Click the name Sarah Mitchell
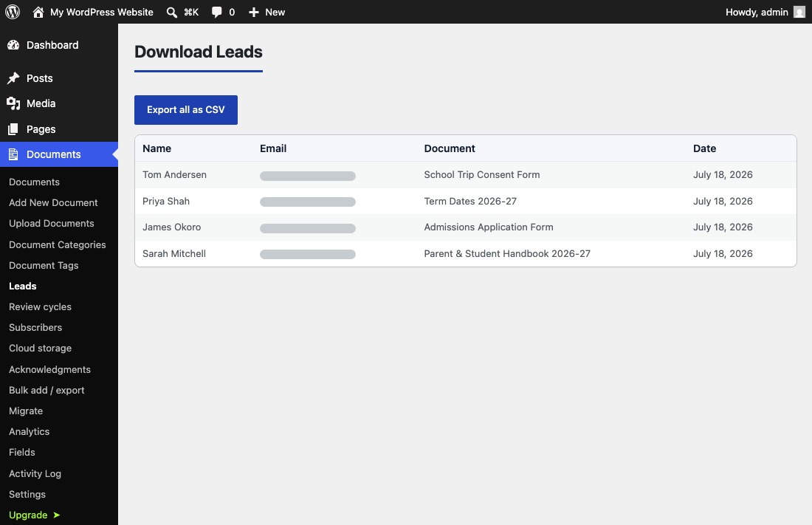Image resolution: width=812 pixels, height=525 pixels. pyautogui.click(x=174, y=253)
